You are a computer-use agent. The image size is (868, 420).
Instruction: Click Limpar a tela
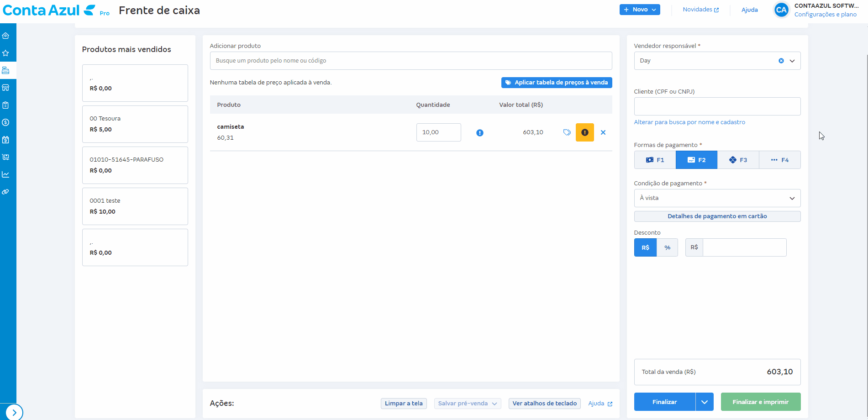[404, 404]
